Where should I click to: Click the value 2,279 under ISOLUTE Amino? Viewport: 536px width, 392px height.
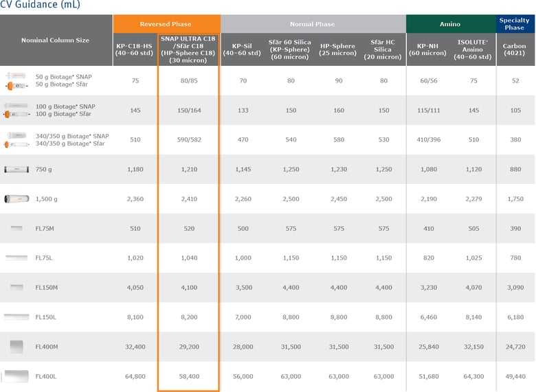(473, 198)
